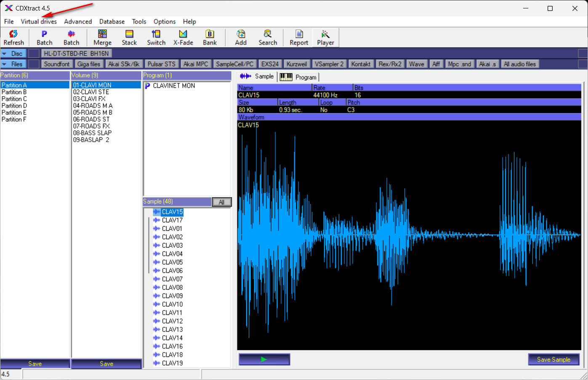Filter by Wave files
Image resolution: width=588 pixels, height=380 pixels.
coord(416,64)
